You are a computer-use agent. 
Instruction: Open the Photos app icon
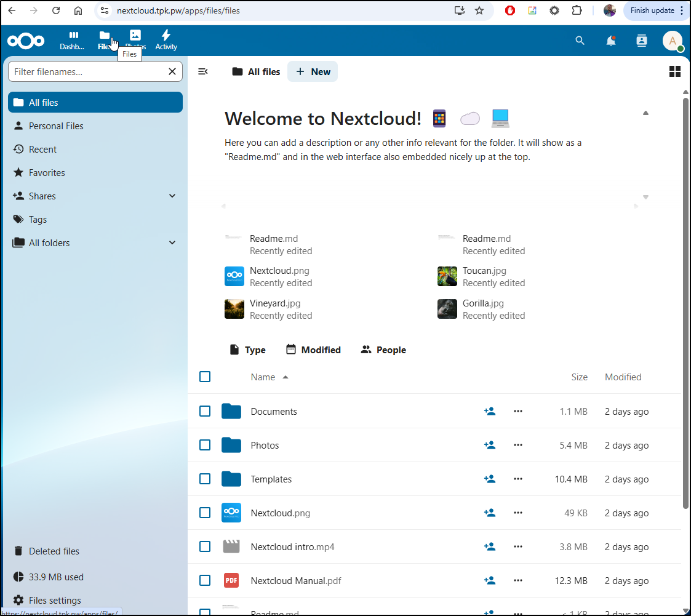(135, 35)
